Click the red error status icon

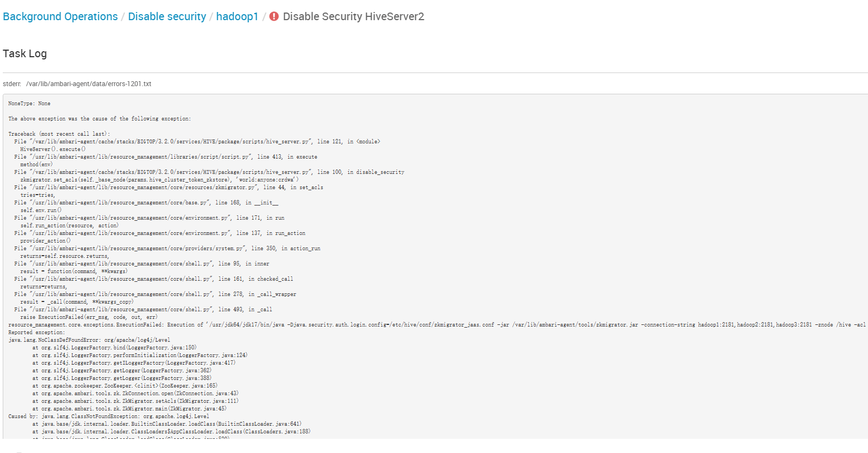pyautogui.click(x=274, y=16)
